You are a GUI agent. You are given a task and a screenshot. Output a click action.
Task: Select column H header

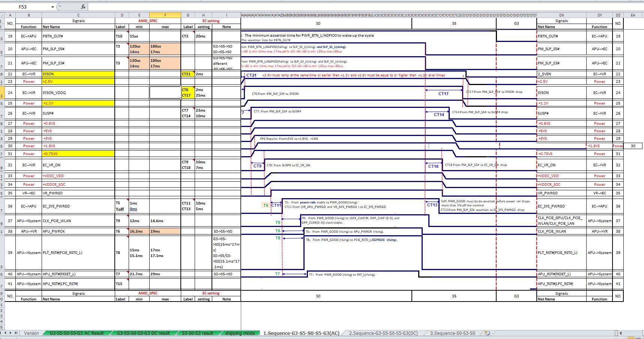pos(203,15)
